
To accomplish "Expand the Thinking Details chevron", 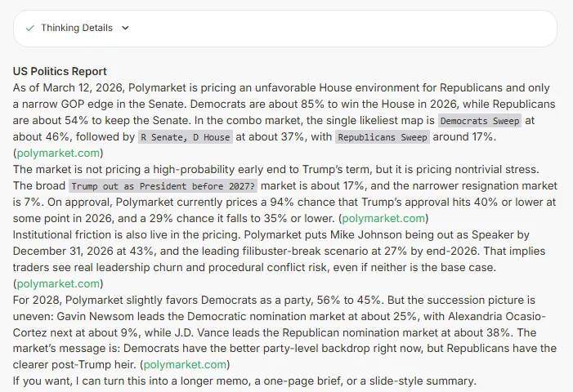I will click(x=125, y=28).
